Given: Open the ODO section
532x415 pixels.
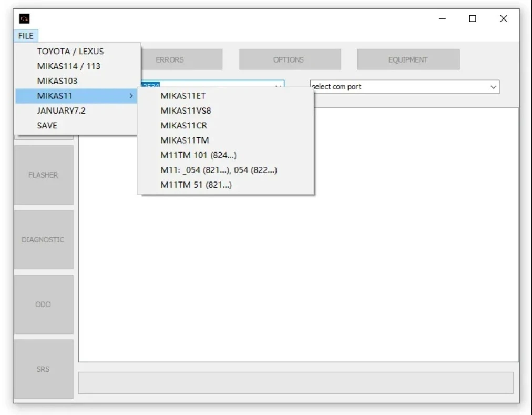Looking at the screenshot, I should 44,305.
